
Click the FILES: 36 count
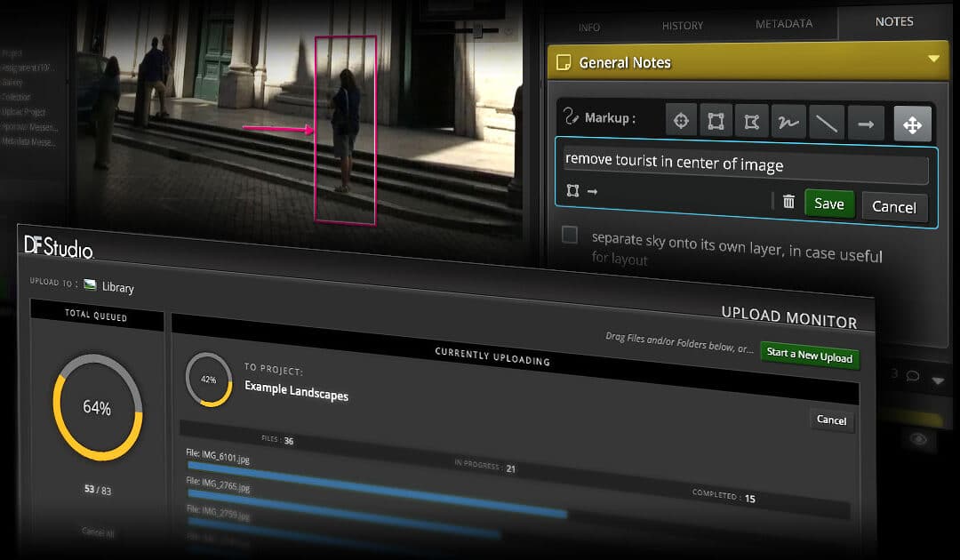[x=277, y=440]
